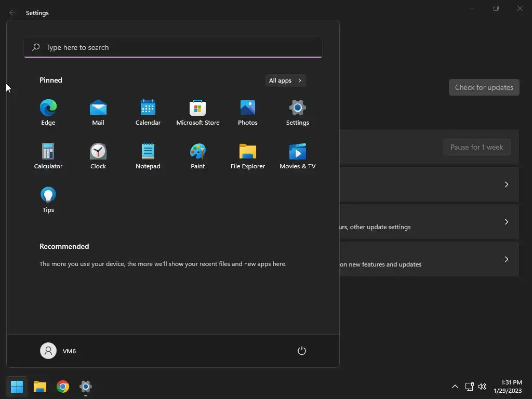Launch the Calculator app
Screen dimensions: 532x399
[x=48, y=156]
